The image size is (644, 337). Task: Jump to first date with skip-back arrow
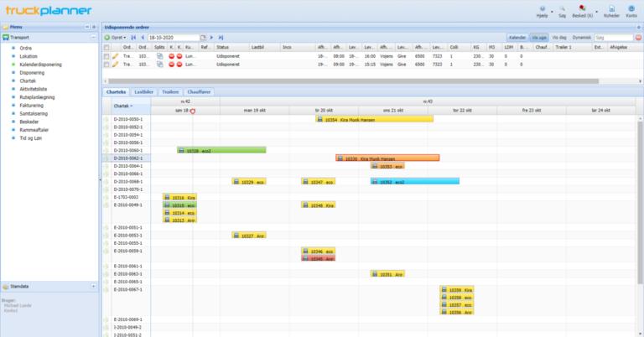pos(133,38)
